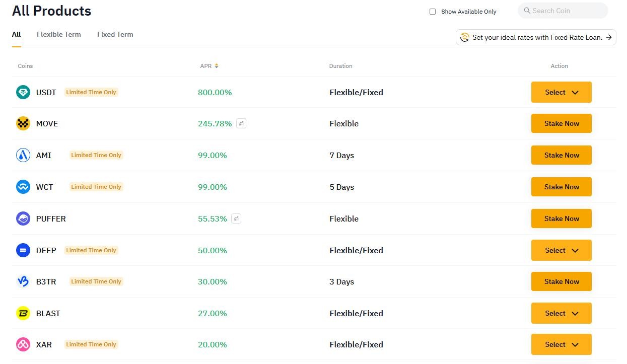Click the Limited Time Only tag on WCT

[x=96, y=187]
